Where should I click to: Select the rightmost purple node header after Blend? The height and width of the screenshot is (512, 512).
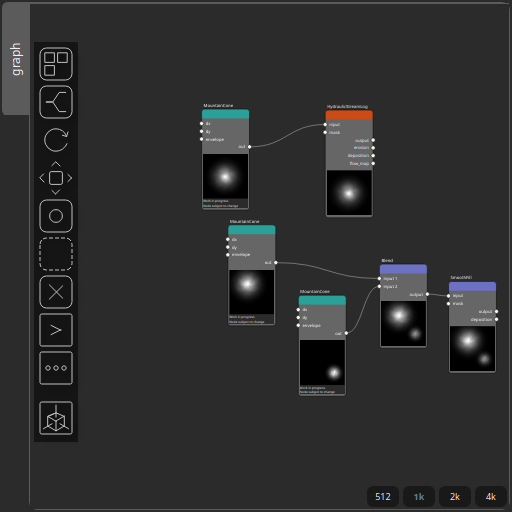click(x=472, y=286)
